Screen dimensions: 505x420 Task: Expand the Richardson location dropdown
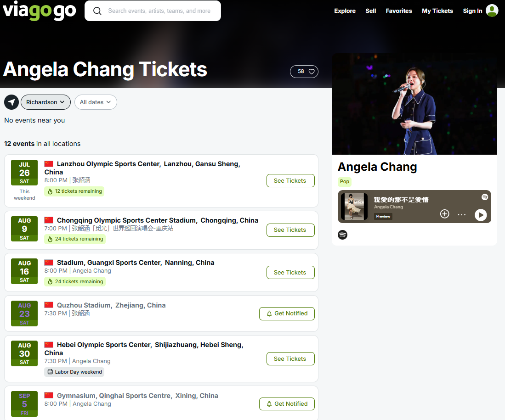click(x=45, y=102)
